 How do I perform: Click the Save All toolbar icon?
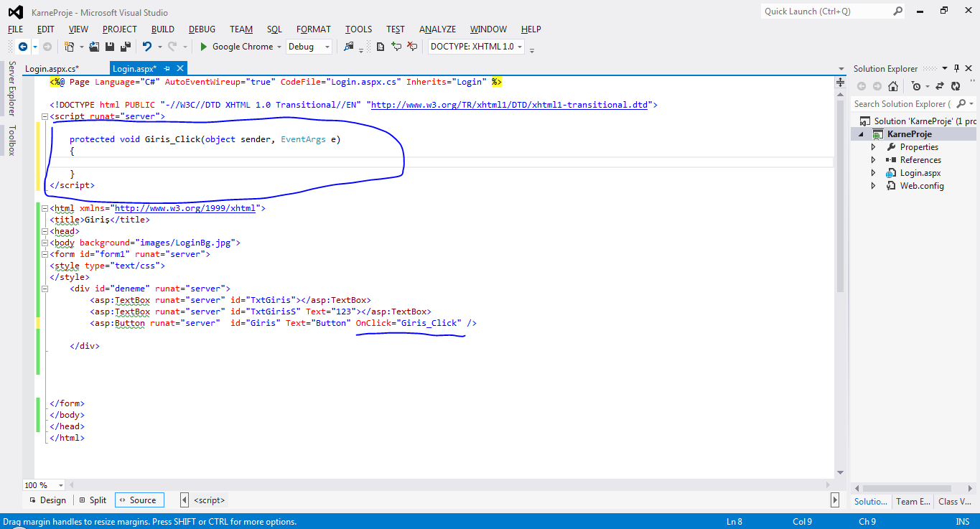tap(126, 47)
